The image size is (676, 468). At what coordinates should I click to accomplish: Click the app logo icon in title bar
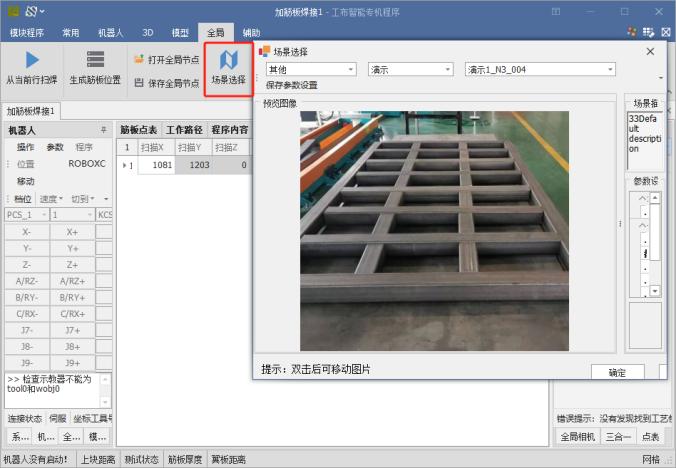[x=12, y=12]
